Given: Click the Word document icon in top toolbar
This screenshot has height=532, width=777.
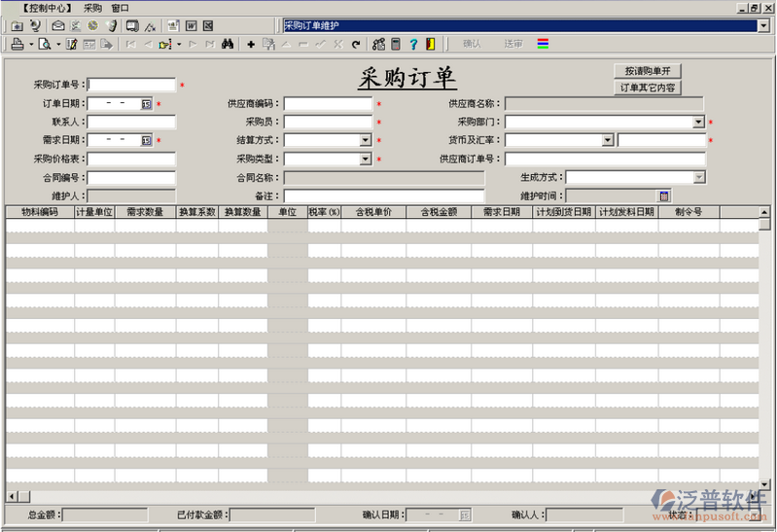Looking at the screenshot, I should pyautogui.click(x=192, y=25).
